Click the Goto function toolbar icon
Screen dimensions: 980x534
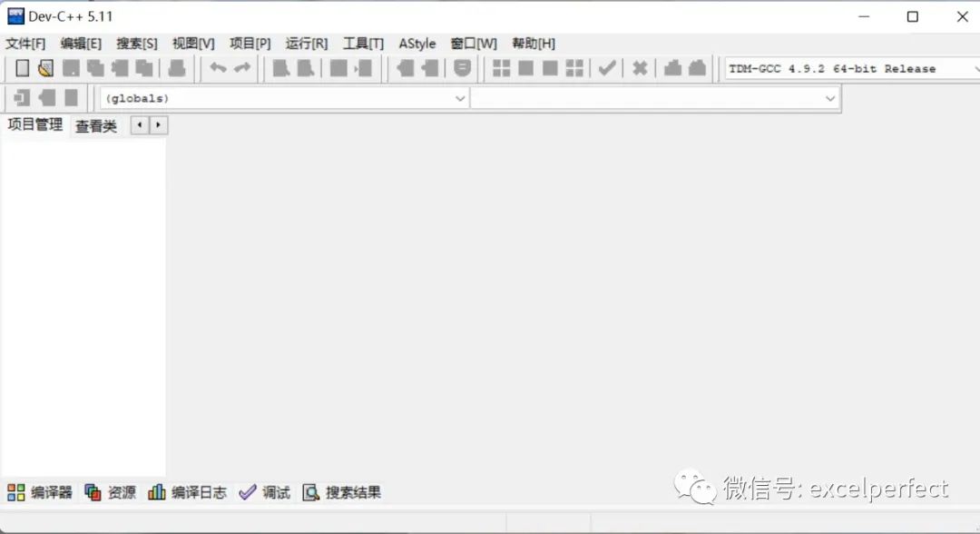338,68
